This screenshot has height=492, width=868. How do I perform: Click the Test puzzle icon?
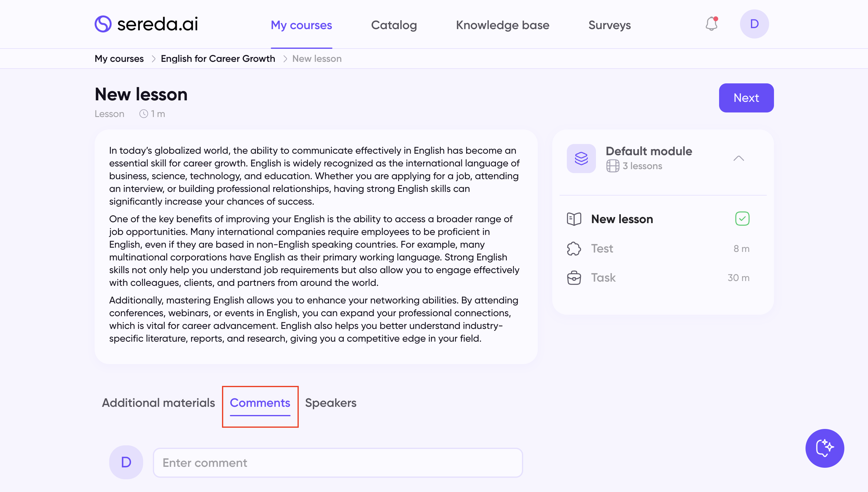click(574, 249)
